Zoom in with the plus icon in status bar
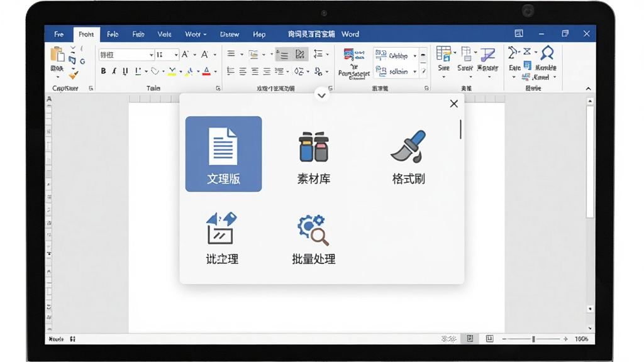The image size is (644, 362). 565,339
